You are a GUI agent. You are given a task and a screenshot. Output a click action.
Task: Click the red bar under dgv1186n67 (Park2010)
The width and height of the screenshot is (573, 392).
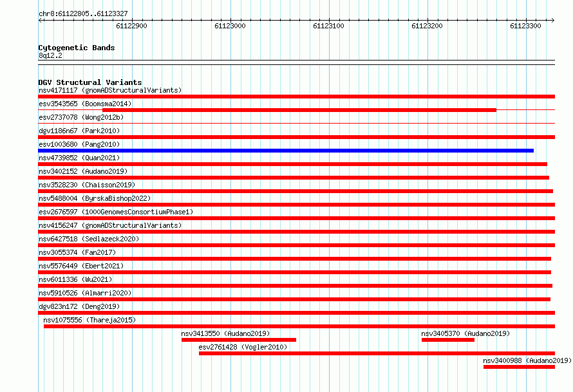(x=296, y=137)
